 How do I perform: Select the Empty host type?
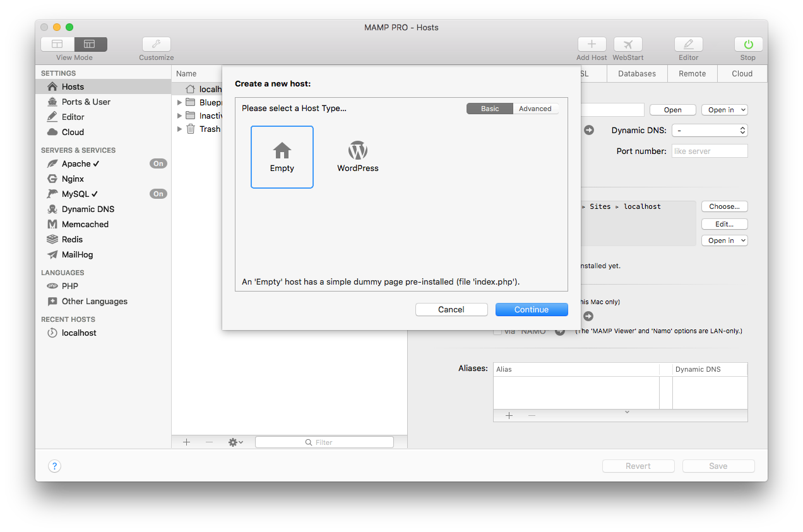[x=282, y=157]
